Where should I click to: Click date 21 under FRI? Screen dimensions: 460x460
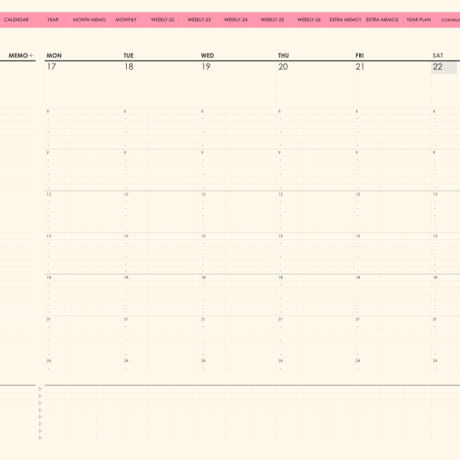pyautogui.click(x=360, y=67)
